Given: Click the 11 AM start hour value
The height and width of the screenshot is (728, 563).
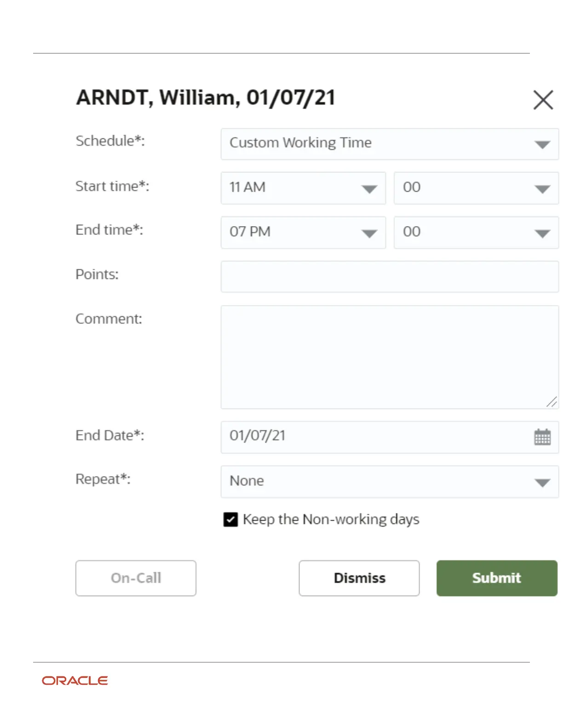Looking at the screenshot, I should [x=247, y=187].
